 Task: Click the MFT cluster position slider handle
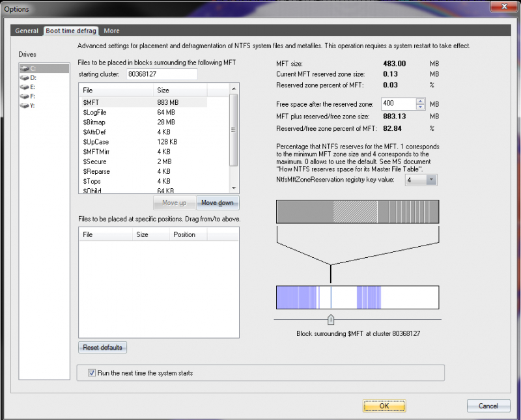click(331, 319)
